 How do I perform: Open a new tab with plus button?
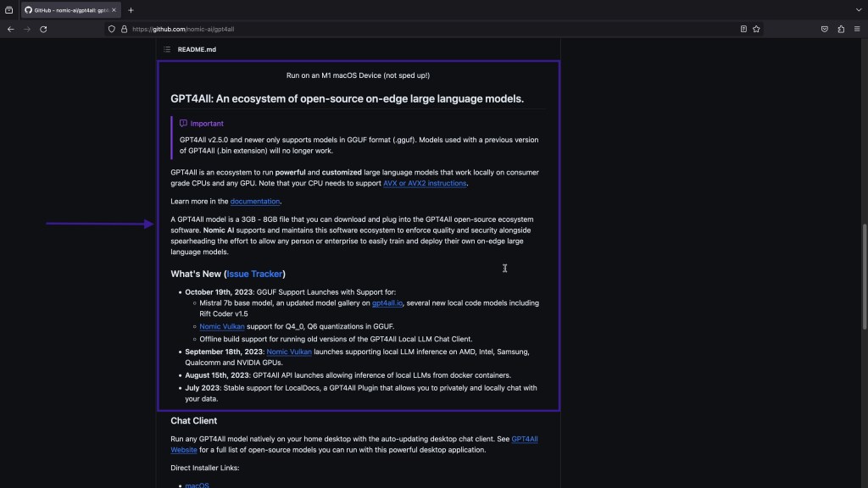point(131,10)
